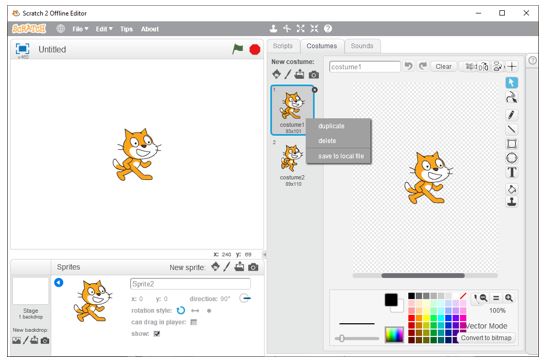Screen dimensions: 546x363
Task: Take a new costume photo with the camera
Action: click(x=314, y=75)
